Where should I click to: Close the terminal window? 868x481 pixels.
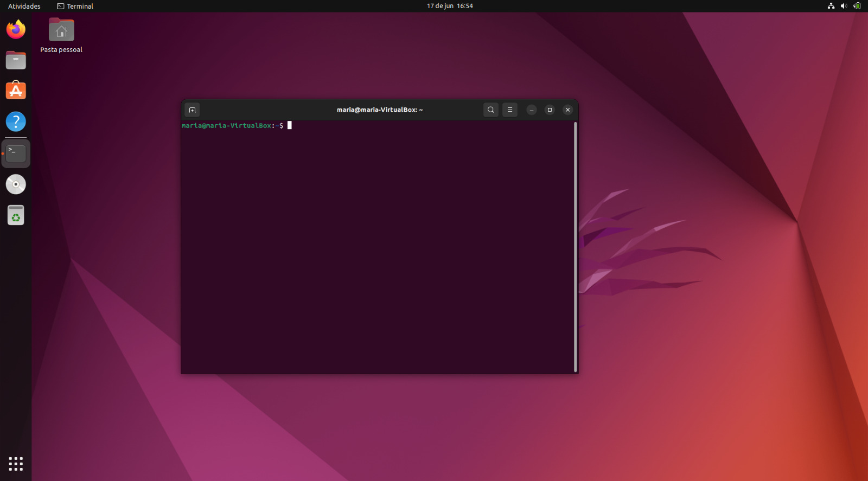[567, 110]
